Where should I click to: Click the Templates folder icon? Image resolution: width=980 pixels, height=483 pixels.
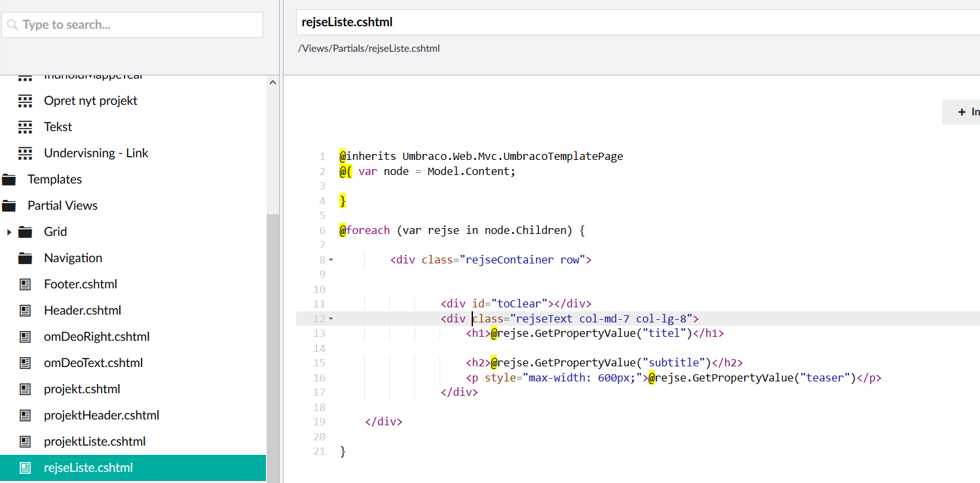[x=9, y=180]
